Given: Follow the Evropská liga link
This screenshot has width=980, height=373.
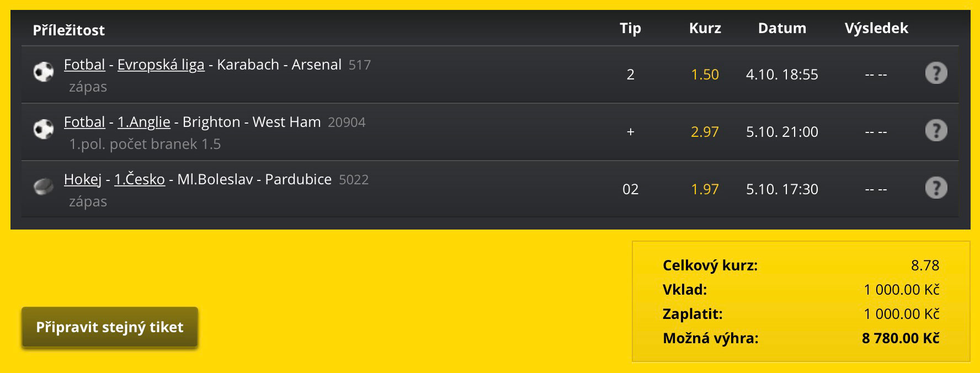Looking at the screenshot, I should tap(161, 65).
